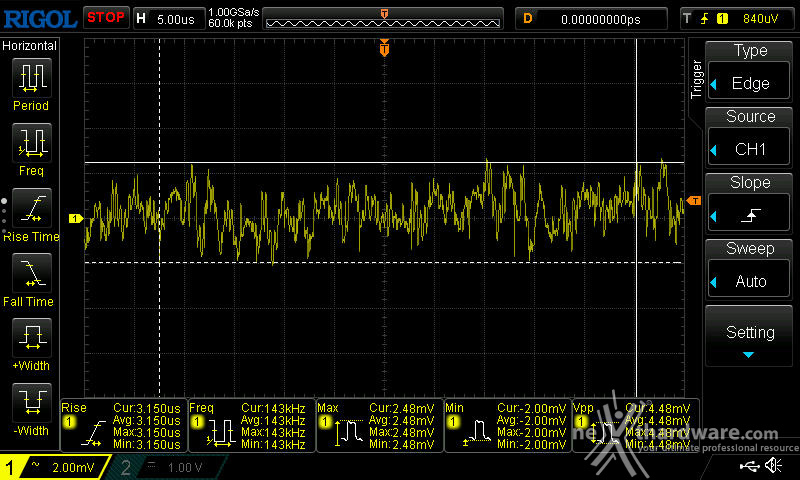
Task: Click the Max measurement waveform icon
Action: 348,433
